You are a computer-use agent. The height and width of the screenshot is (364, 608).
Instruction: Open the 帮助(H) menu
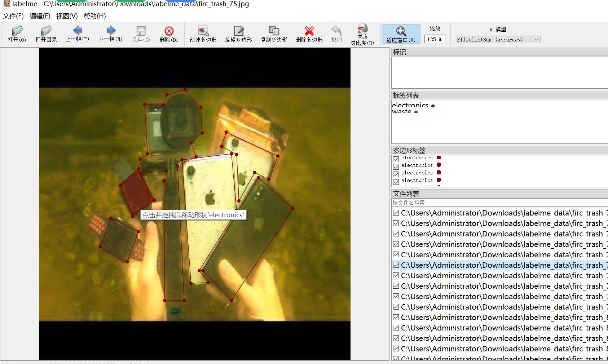[94, 16]
